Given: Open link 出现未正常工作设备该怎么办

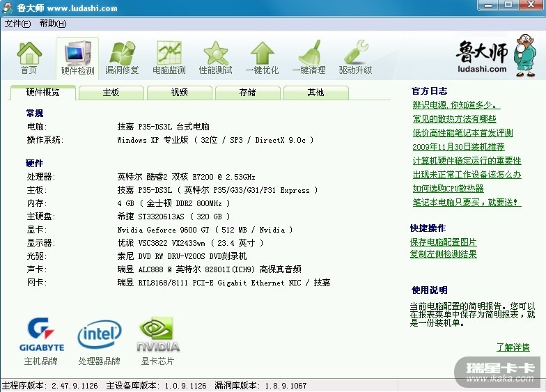Looking at the screenshot, I should click(467, 175).
